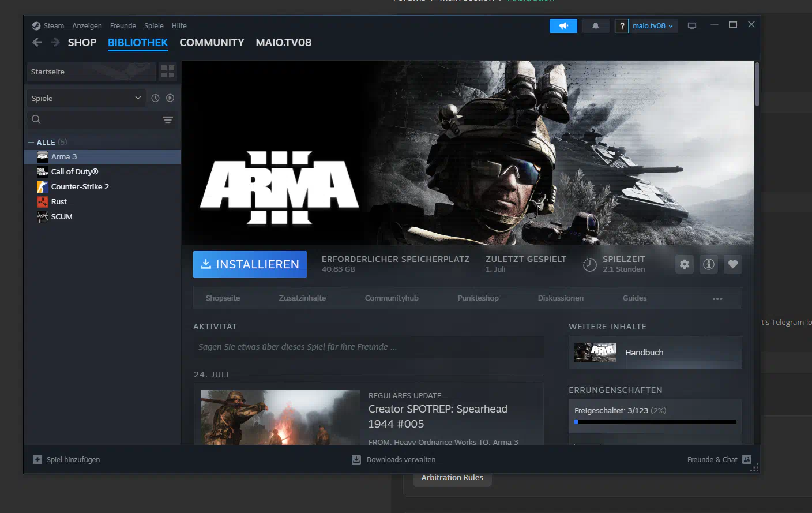
Task: Add Arma 3 to favorites heart
Action: (x=733, y=264)
